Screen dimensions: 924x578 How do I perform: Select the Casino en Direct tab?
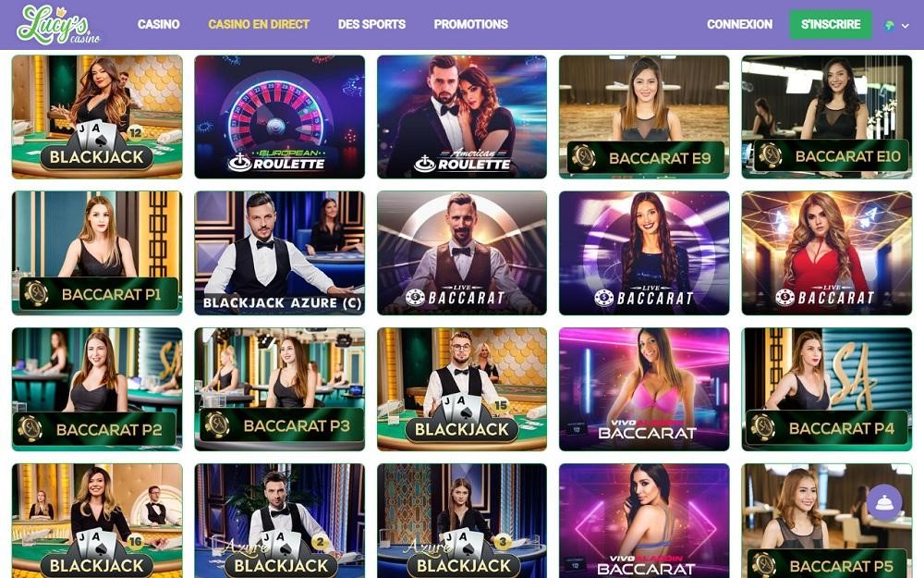point(259,24)
